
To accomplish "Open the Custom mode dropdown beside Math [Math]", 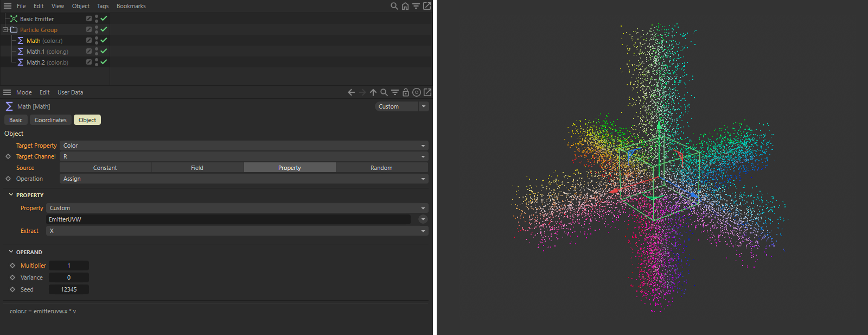I will coord(402,106).
